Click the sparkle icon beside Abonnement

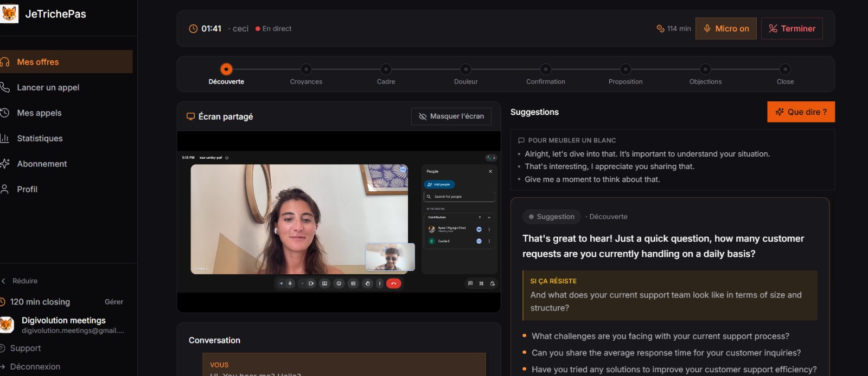point(5,164)
